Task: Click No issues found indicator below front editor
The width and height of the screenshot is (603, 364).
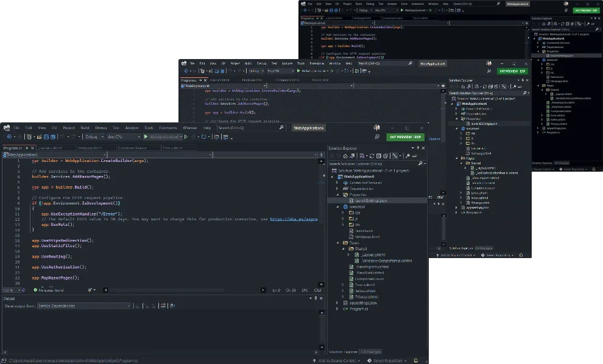Action: [x=49, y=290]
